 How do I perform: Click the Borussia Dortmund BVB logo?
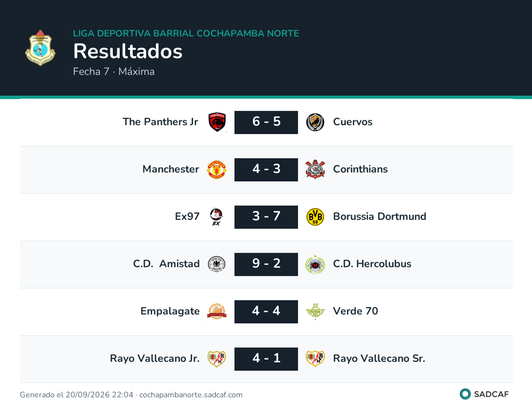pyautogui.click(x=315, y=217)
